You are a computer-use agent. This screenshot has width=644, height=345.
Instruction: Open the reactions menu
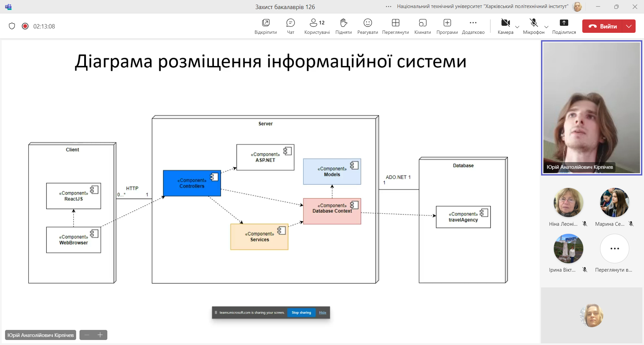click(368, 26)
